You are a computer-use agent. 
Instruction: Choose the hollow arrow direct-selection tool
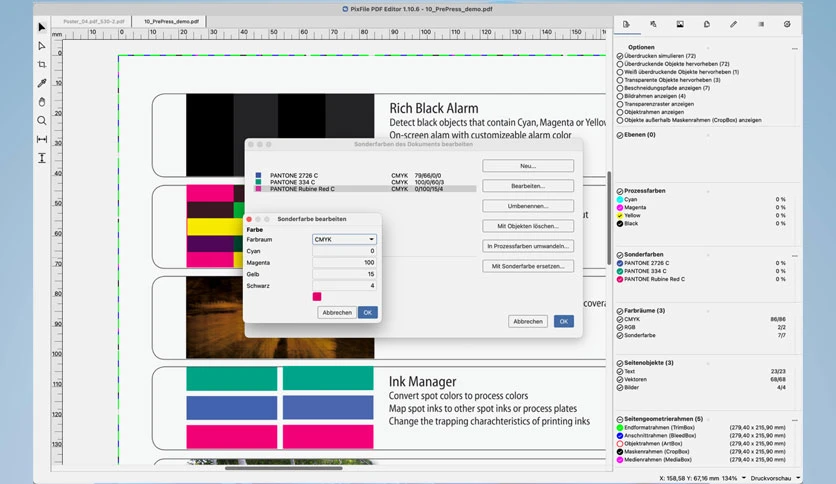click(x=42, y=46)
